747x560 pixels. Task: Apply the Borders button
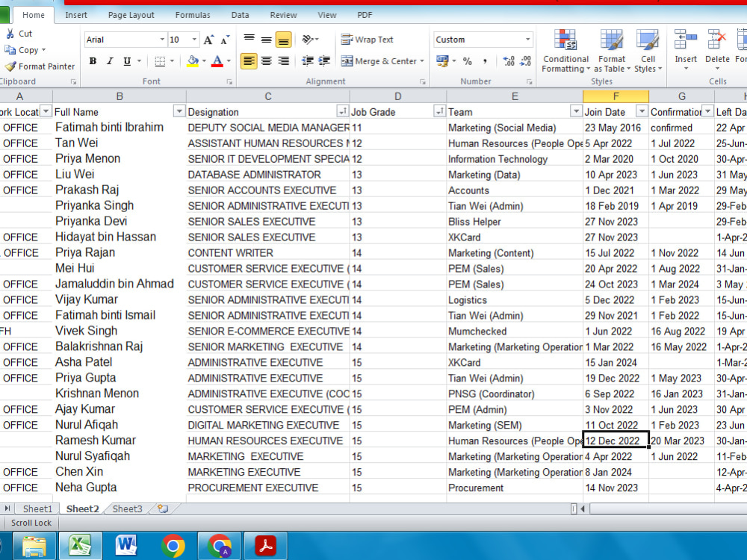pos(160,61)
